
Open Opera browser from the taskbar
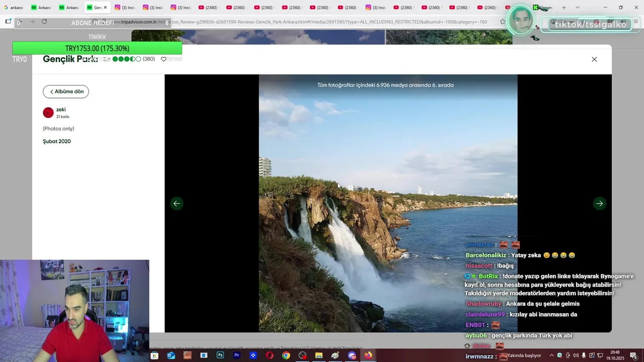tap(270, 355)
